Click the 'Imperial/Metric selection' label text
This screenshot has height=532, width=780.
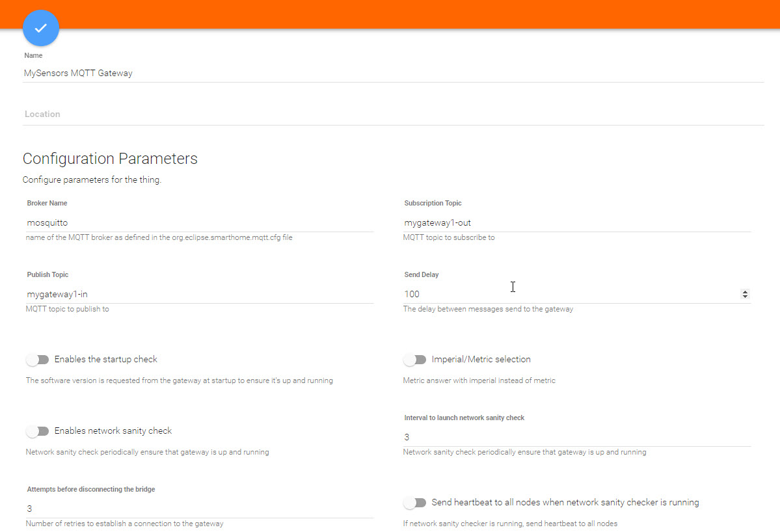[x=481, y=360]
